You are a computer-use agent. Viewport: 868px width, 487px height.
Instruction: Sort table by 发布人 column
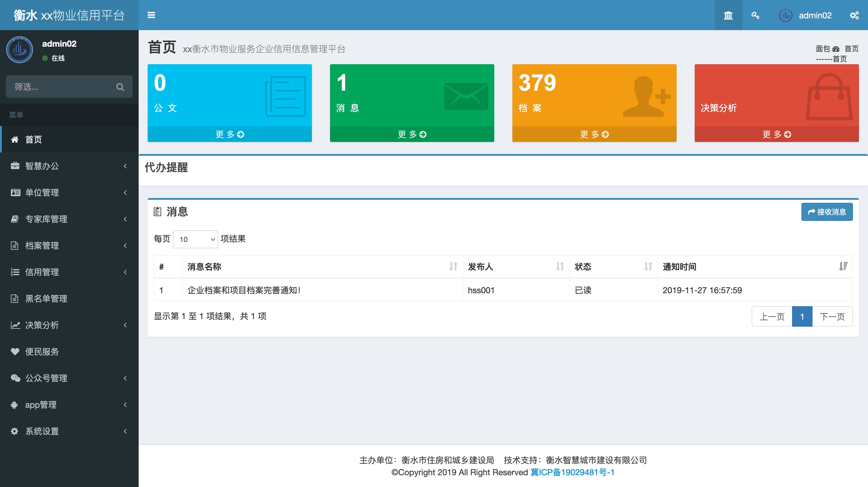(x=516, y=267)
